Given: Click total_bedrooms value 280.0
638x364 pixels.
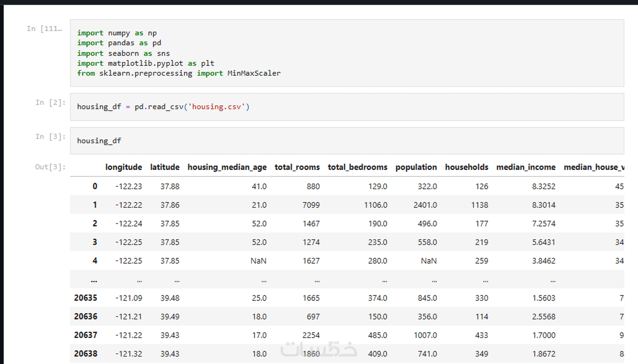Looking at the screenshot, I should pyautogui.click(x=378, y=261).
